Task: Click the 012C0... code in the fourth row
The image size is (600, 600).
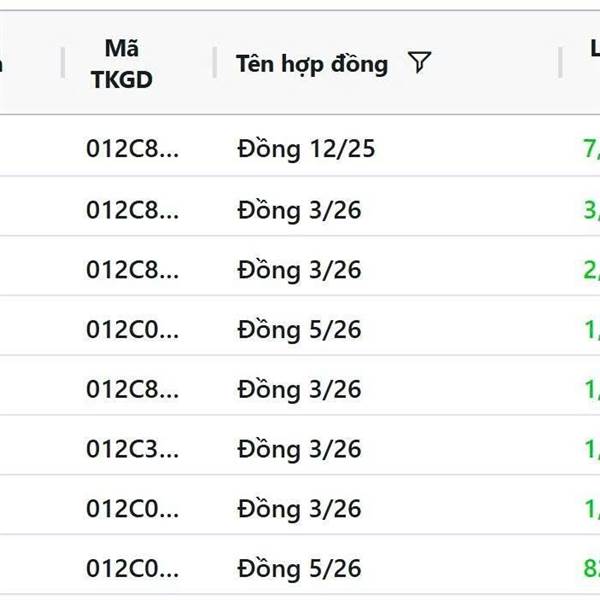Action: point(133,330)
